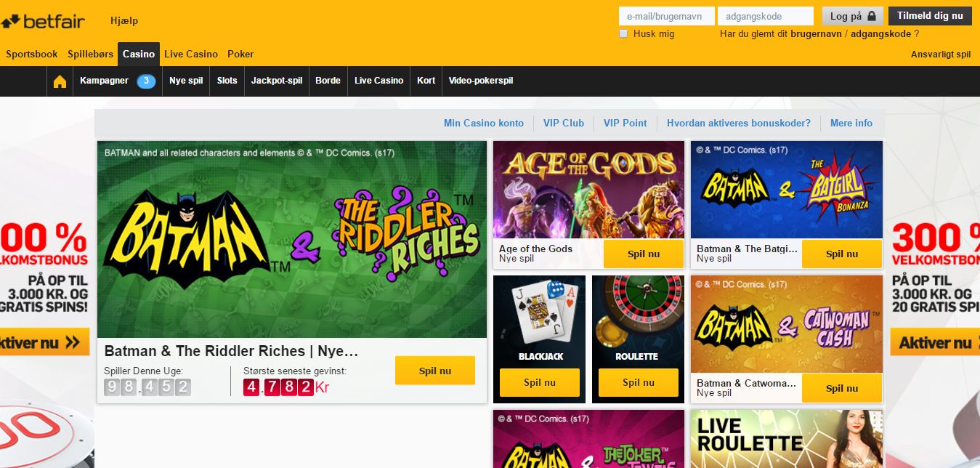This screenshot has width=980, height=468.
Task: Click the home icon in navigation bar
Action: coord(60,81)
